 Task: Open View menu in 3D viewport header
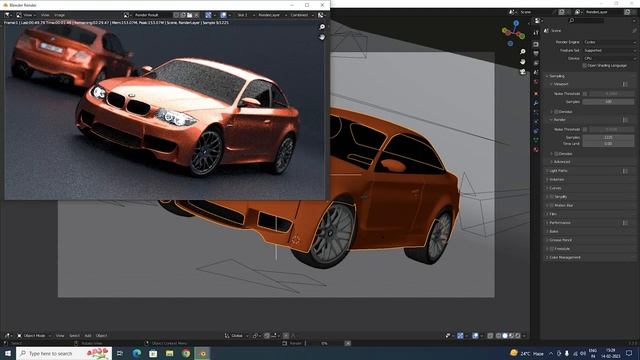(60, 336)
